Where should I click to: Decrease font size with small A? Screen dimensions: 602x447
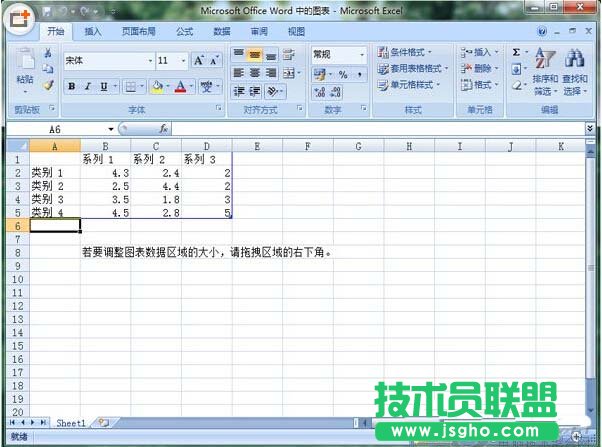[214, 60]
